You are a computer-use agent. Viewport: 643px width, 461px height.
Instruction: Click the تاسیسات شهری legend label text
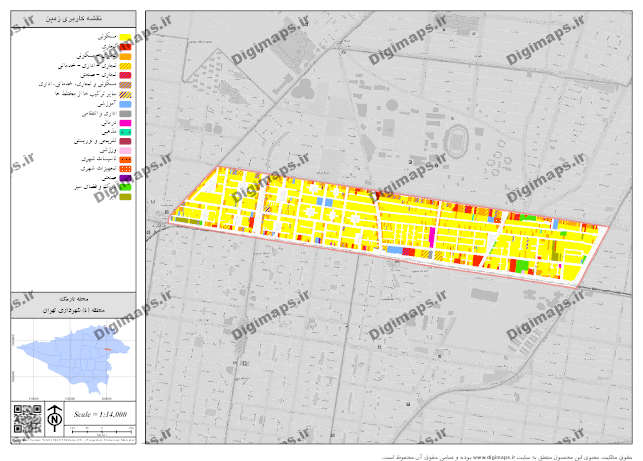point(99,160)
